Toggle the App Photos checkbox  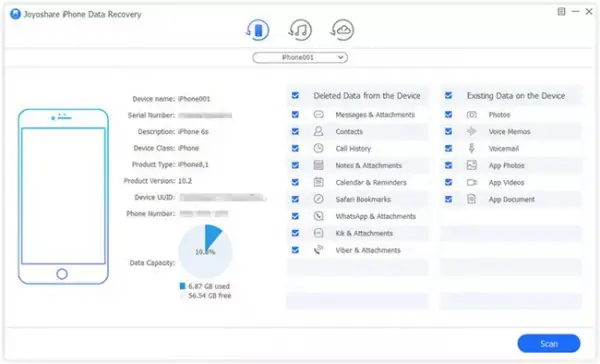[448, 165]
